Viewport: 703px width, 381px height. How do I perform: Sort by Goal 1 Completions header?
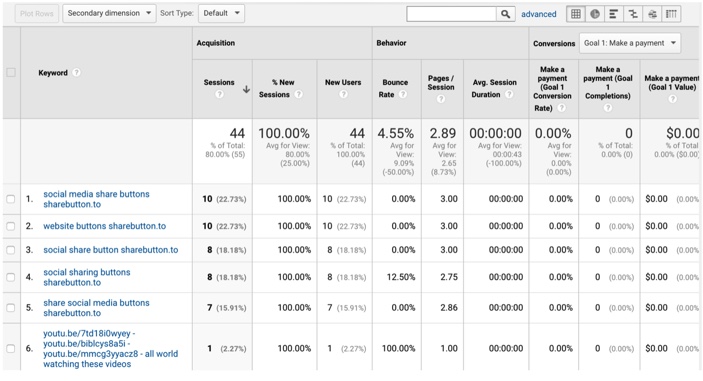coord(608,82)
